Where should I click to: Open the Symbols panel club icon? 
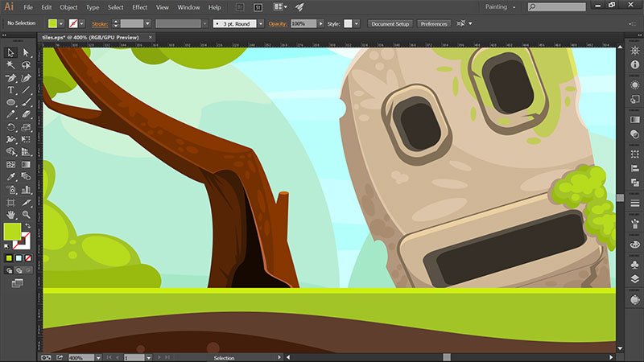pyautogui.click(x=635, y=265)
